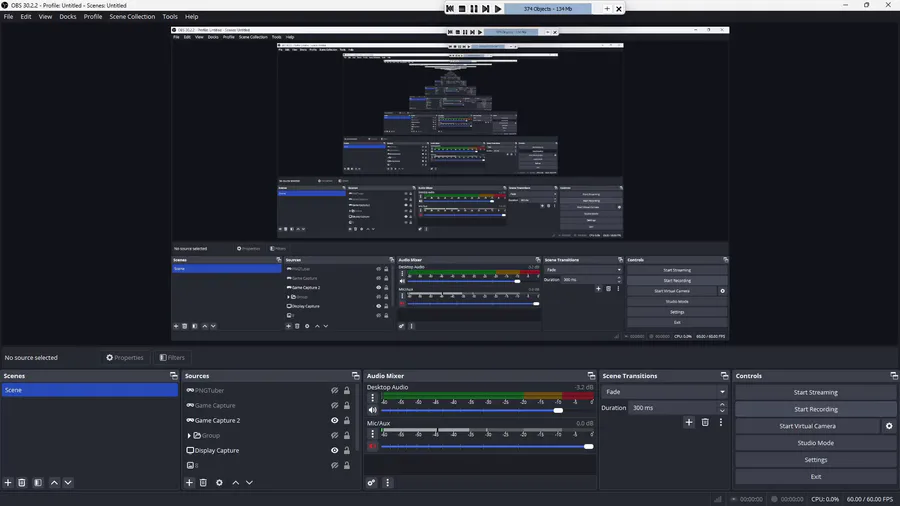
Task: Toggle the lock on the PNGTuber source
Action: point(347,390)
